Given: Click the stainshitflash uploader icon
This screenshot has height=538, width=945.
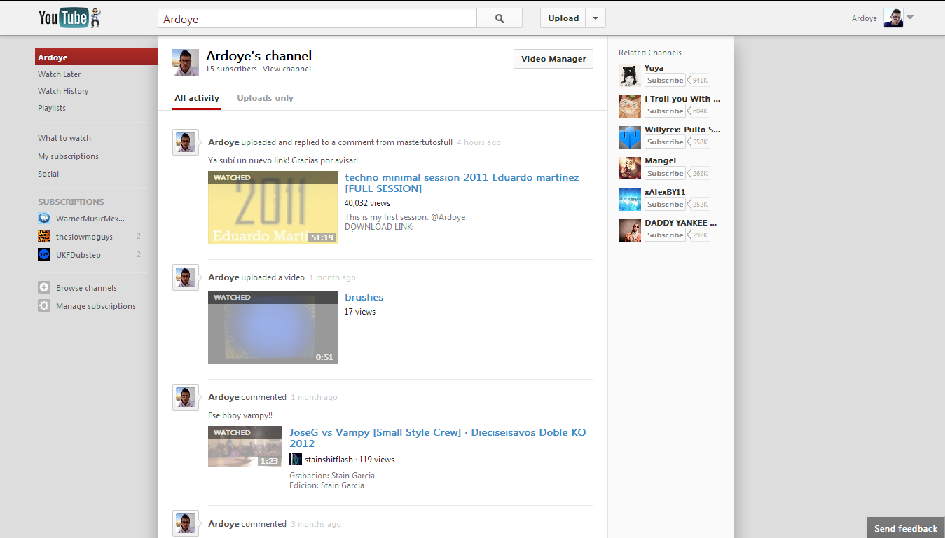Looking at the screenshot, I should [295, 459].
